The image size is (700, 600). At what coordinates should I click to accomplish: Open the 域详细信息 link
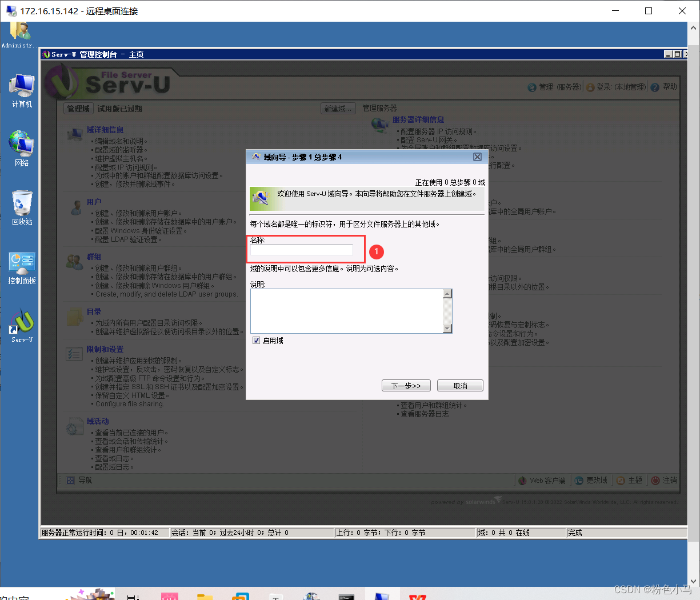[105, 130]
